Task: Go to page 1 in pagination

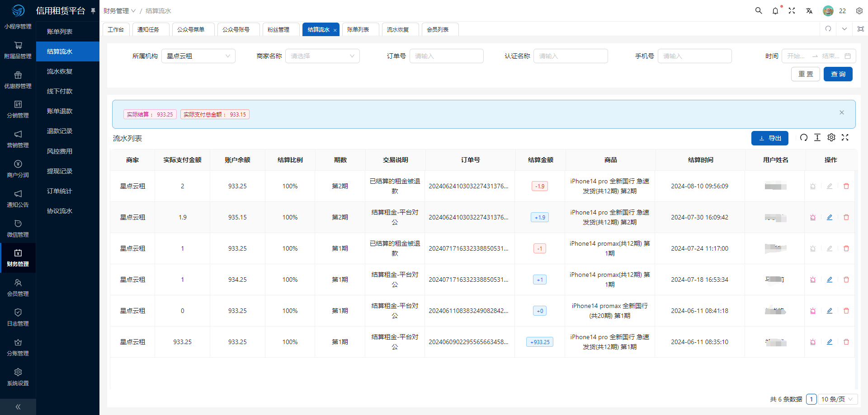Action: point(811,399)
